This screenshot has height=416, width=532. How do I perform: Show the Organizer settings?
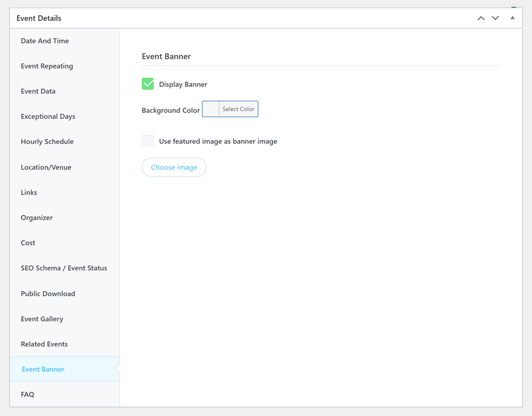[x=37, y=217]
